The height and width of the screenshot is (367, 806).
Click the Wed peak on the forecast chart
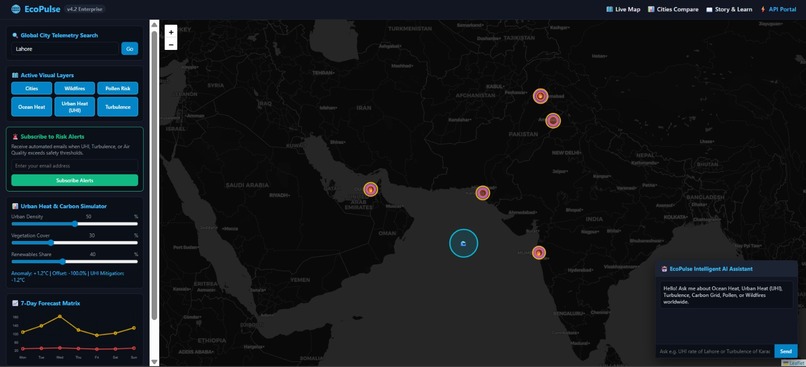tap(60, 316)
